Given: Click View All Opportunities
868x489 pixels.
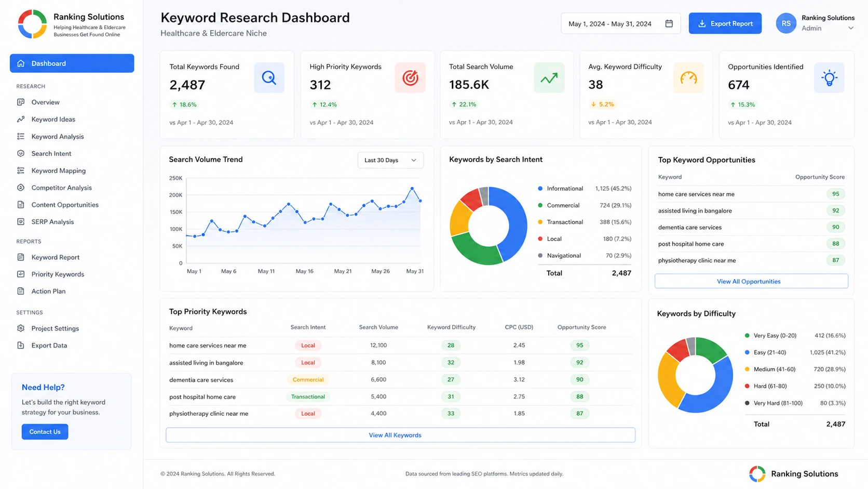Looking at the screenshot, I should pos(751,281).
